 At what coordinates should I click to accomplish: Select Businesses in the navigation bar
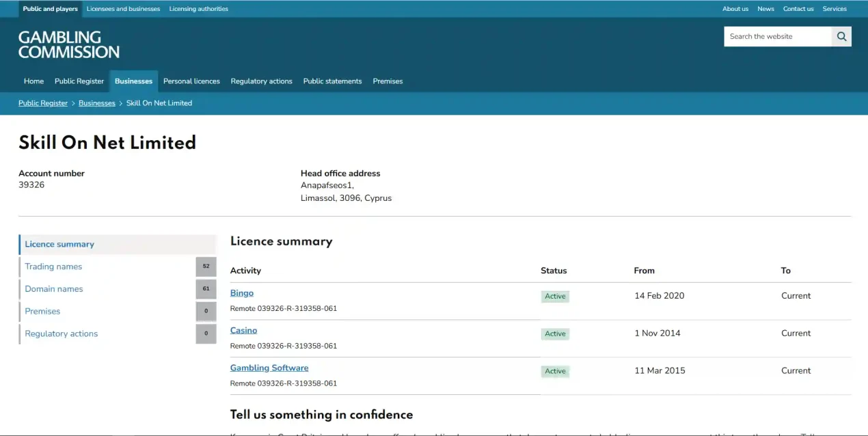pyautogui.click(x=133, y=81)
